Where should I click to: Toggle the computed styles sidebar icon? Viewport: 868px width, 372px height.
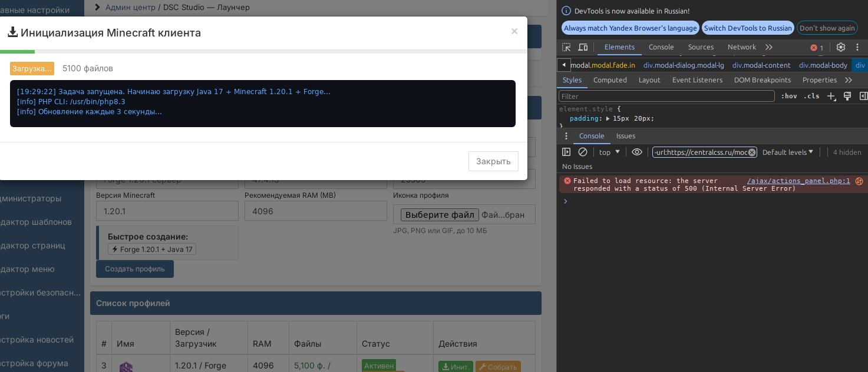pos(863,96)
